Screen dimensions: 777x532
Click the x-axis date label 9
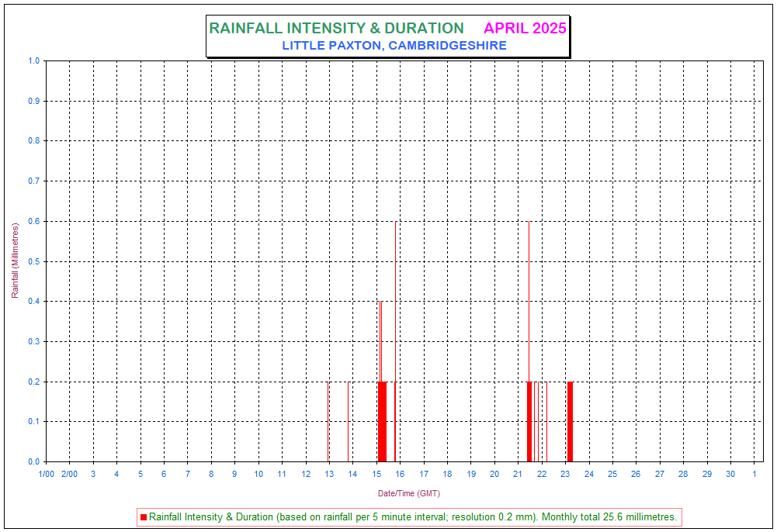coord(234,474)
